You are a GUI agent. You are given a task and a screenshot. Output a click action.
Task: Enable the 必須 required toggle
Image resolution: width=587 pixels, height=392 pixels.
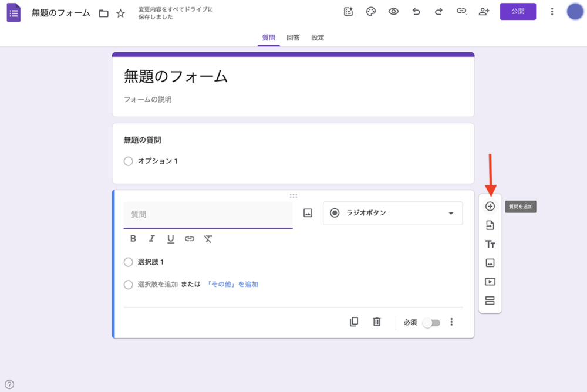tap(431, 322)
